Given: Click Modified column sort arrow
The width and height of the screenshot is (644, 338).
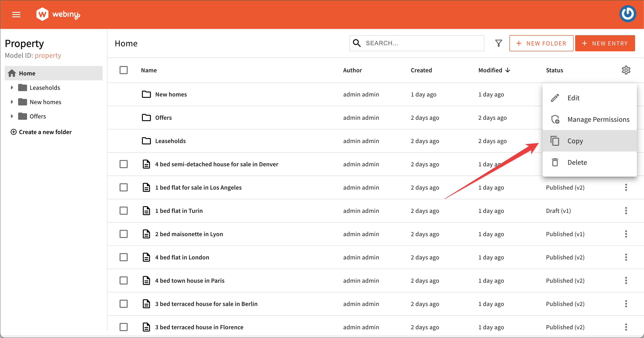Looking at the screenshot, I should [508, 70].
